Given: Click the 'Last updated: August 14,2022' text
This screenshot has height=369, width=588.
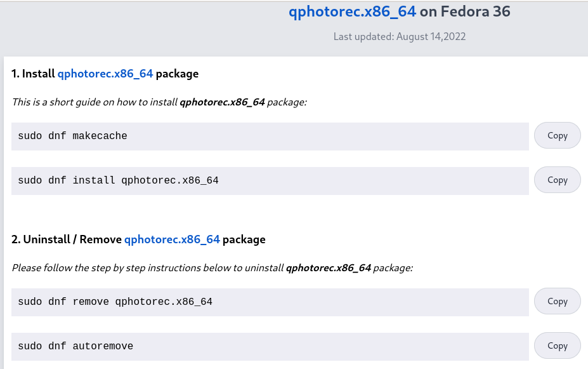Looking at the screenshot, I should coord(400,37).
